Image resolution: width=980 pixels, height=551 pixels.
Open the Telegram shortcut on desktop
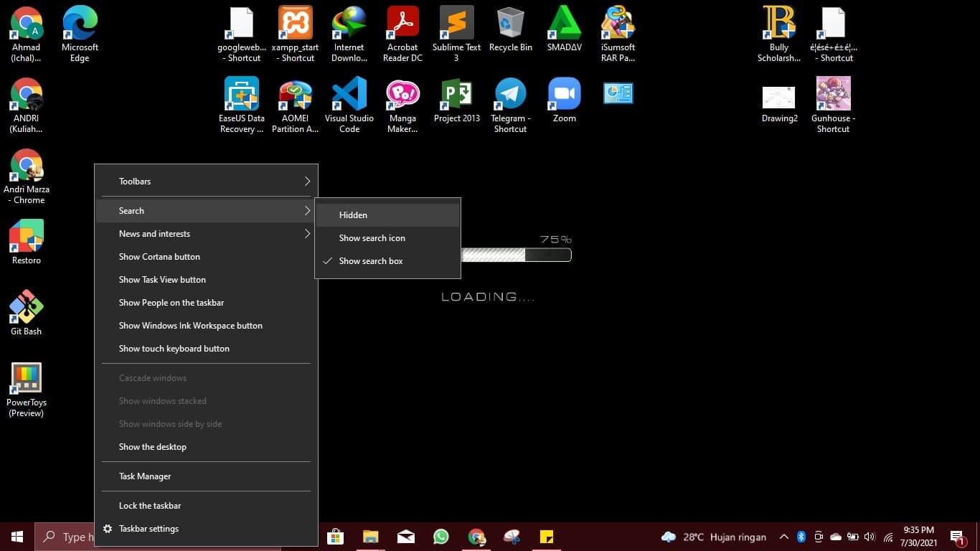pos(510,95)
